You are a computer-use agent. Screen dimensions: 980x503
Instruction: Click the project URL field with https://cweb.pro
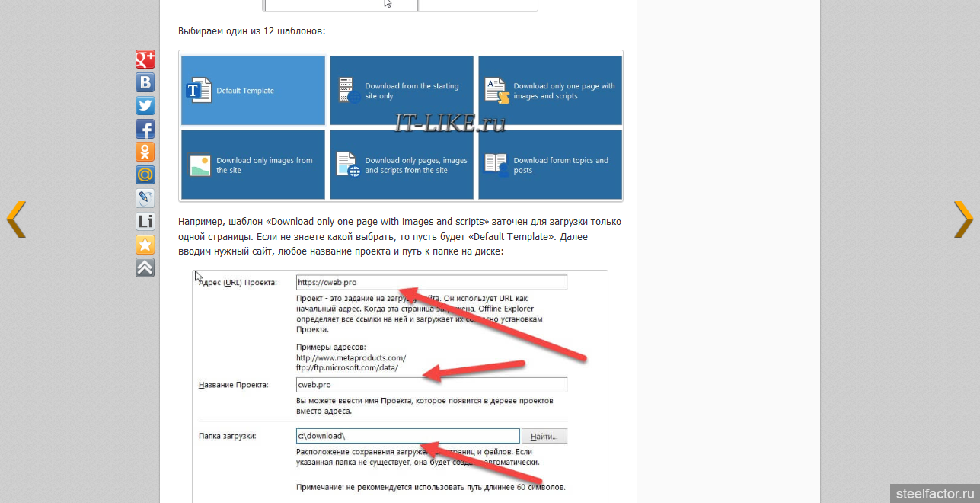(432, 283)
